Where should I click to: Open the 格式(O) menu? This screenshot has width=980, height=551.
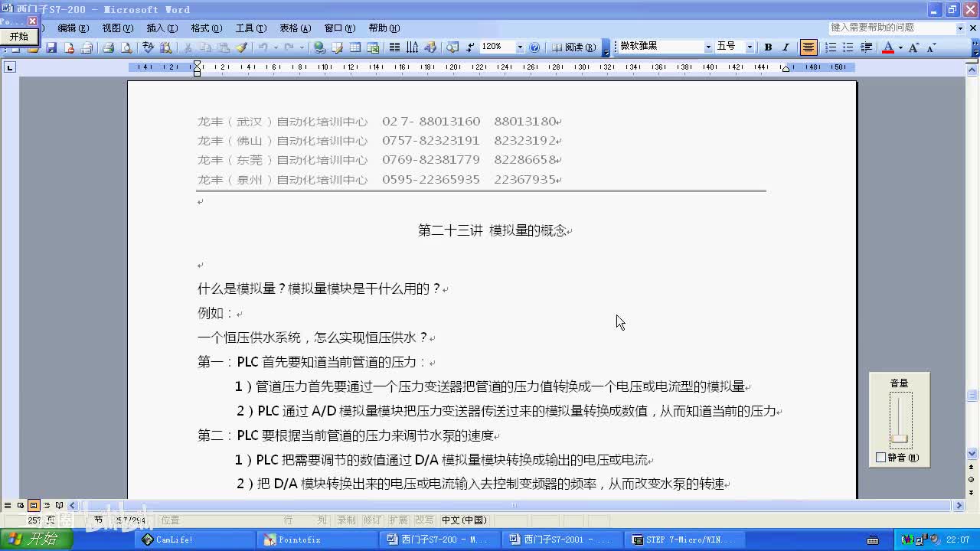pos(206,28)
